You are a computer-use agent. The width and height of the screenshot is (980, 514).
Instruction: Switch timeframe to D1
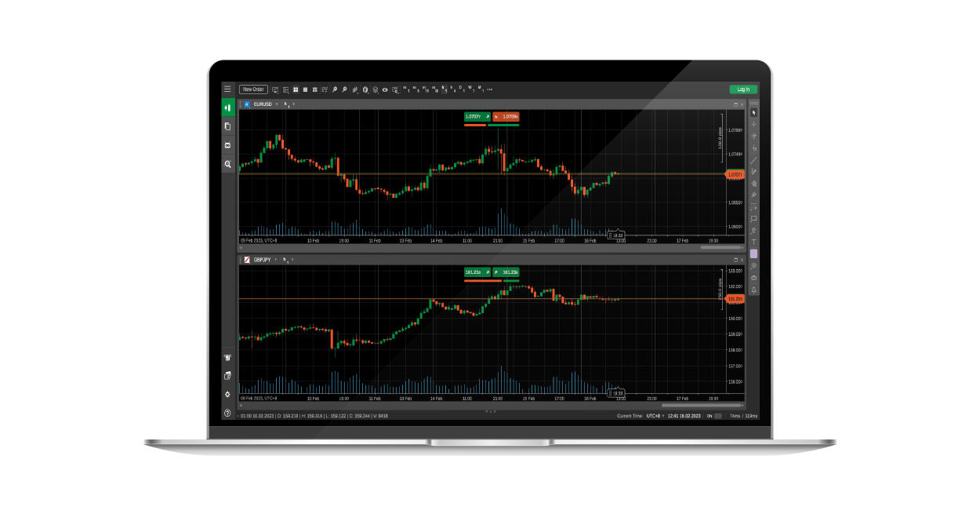coord(462,89)
